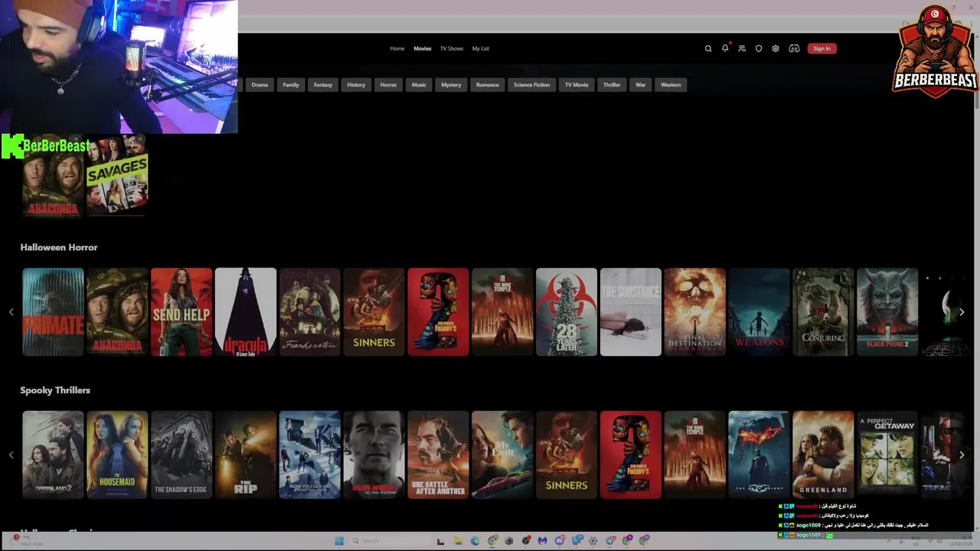Open Black Phone 2 poster
Image resolution: width=980 pixels, height=551 pixels.
(887, 311)
